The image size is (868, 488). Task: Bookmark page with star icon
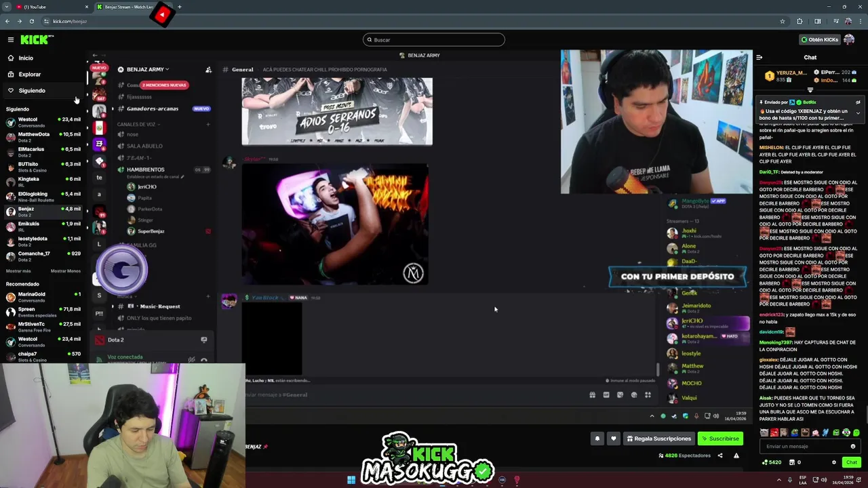(783, 21)
